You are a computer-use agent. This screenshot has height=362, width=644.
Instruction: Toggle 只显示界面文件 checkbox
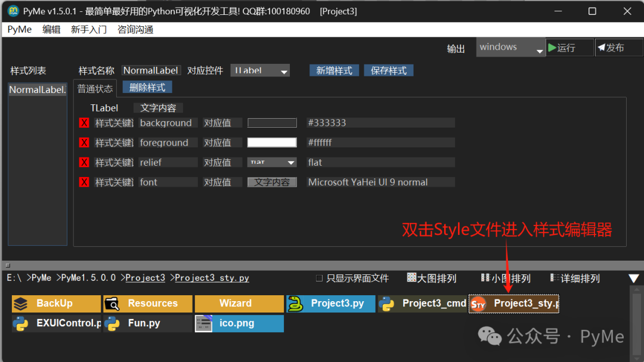[x=319, y=278]
